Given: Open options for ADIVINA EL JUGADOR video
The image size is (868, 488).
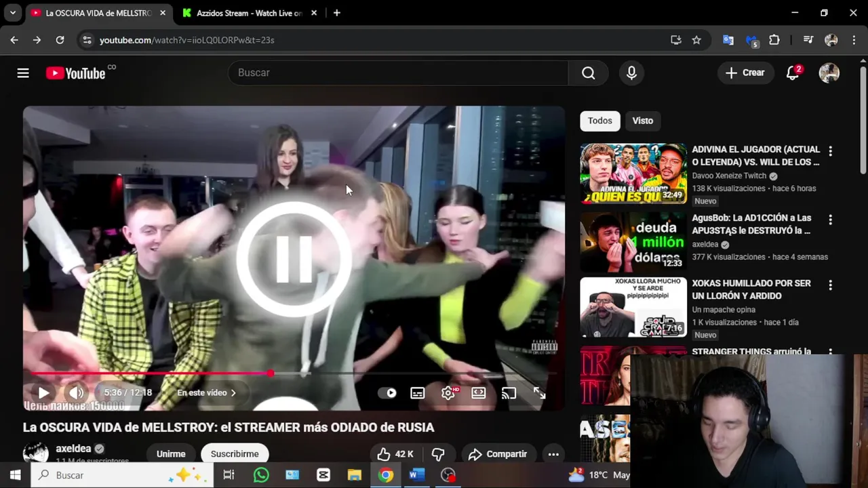Looking at the screenshot, I should 830,151.
